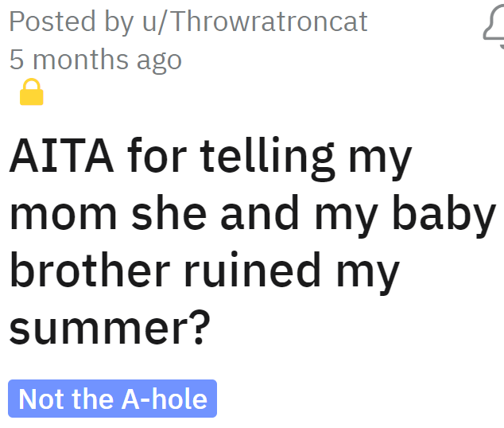This screenshot has width=504, height=428.
Task: Click the word "ago" in the post age
Action: coord(159,61)
